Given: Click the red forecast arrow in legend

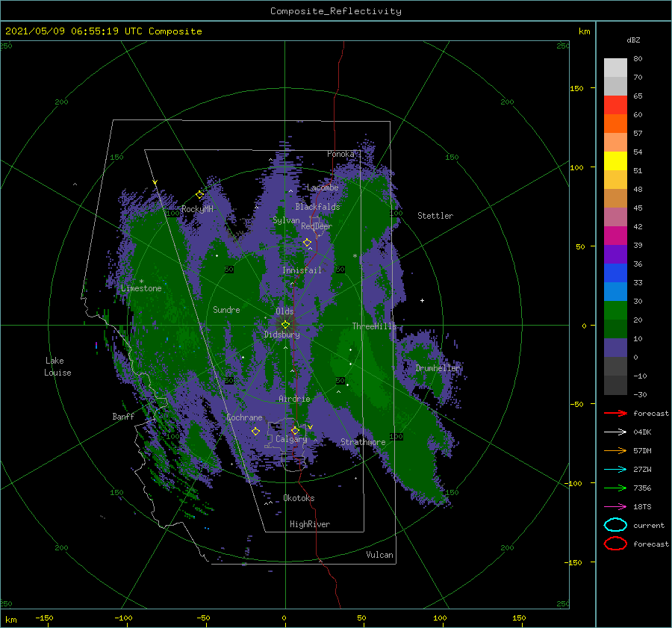Looking at the screenshot, I should click(x=615, y=413).
